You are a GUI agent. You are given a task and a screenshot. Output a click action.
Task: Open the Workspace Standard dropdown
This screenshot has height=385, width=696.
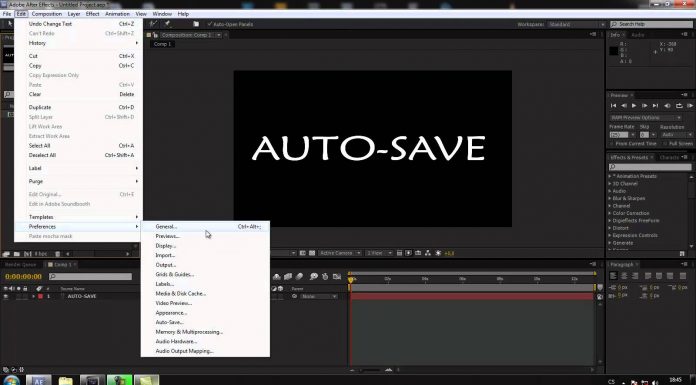tap(577, 24)
